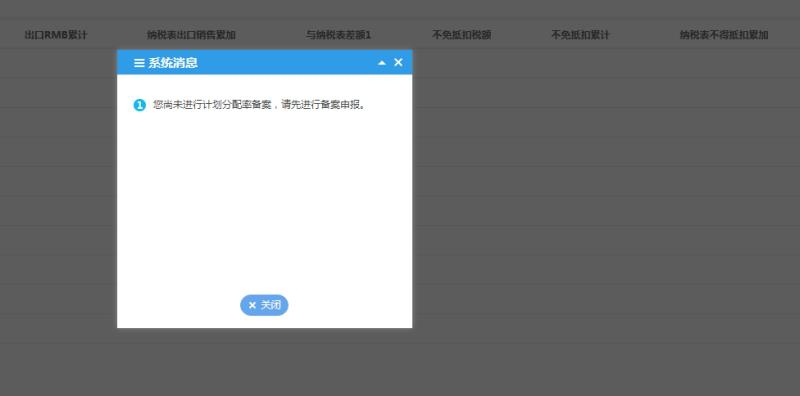Image resolution: width=800 pixels, height=396 pixels.
Task: Click the 纳税表出口销售累加 column header
Action: point(191,35)
